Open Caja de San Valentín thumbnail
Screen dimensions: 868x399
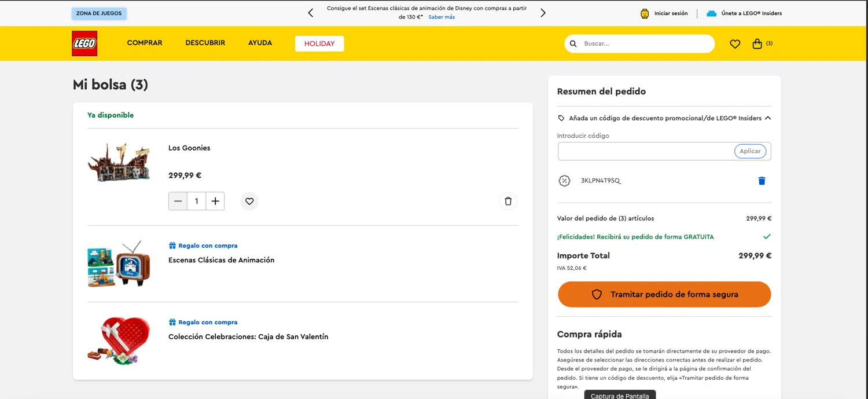(119, 341)
